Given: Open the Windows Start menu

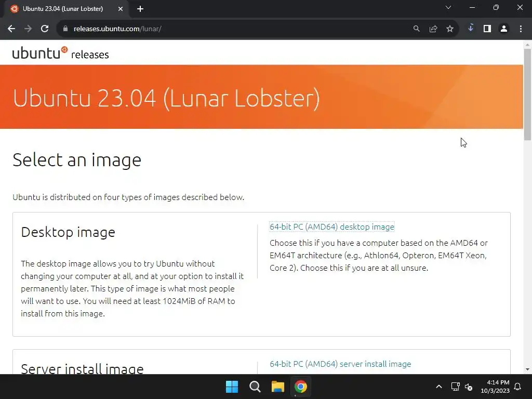Looking at the screenshot, I should pyautogui.click(x=232, y=387).
